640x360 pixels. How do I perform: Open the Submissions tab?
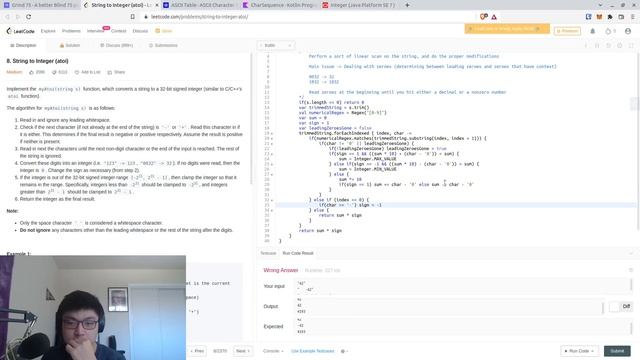(x=163, y=45)
